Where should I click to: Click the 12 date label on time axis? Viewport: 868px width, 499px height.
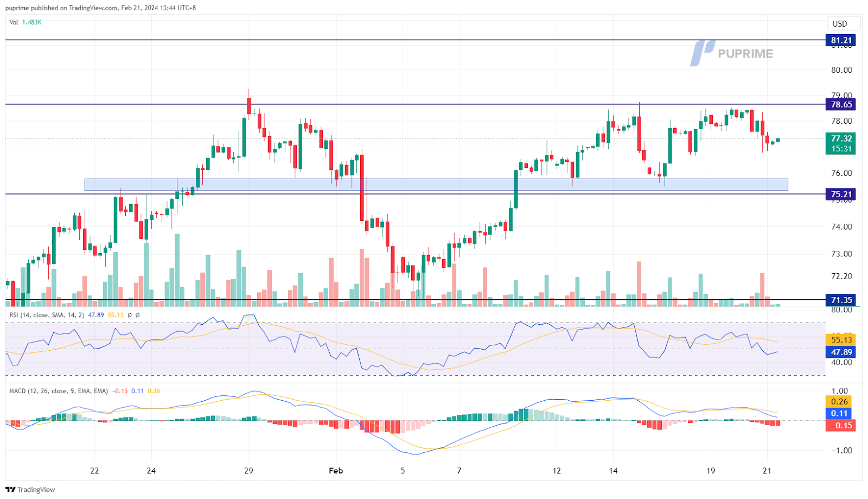tap(557, 471)
